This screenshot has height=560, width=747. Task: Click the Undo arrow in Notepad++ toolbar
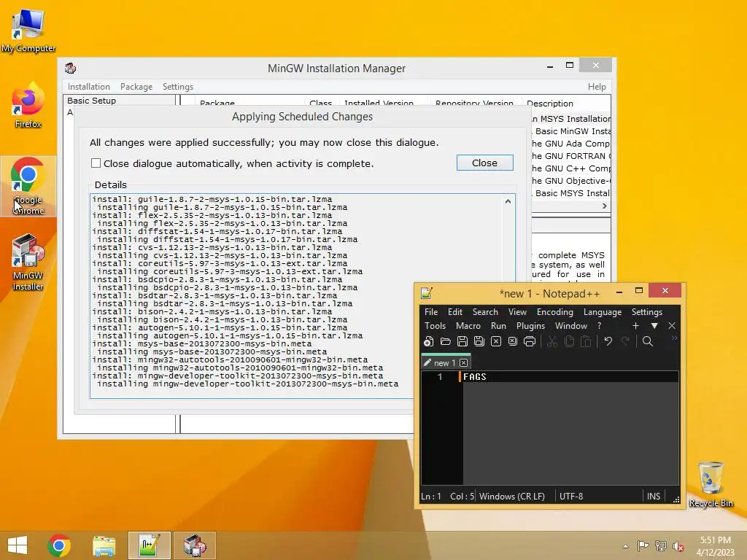[x=608, y=341]
